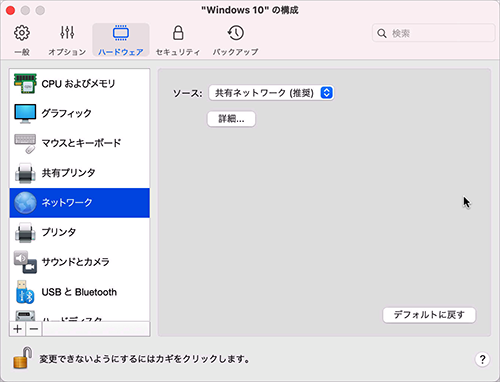Switch to the ハードウェア tab
Viewport: 500px width, 382px height.
coord(121,40)
